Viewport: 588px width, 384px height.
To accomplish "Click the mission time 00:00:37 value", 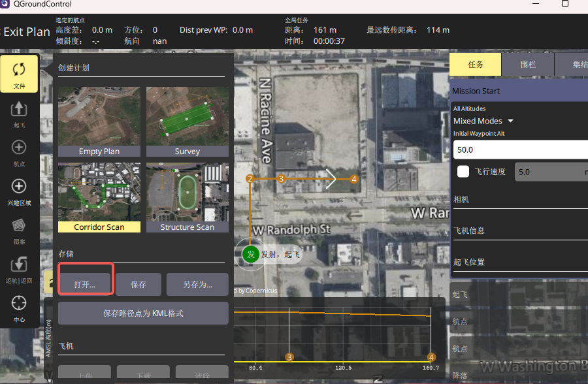I will pyautogui.click(x=329, y=41).
